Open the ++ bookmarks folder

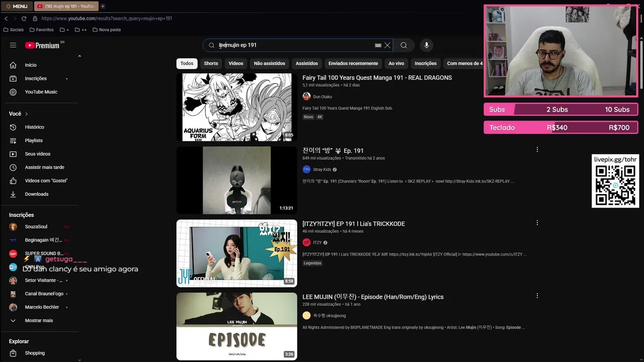(x=80, y=30)
